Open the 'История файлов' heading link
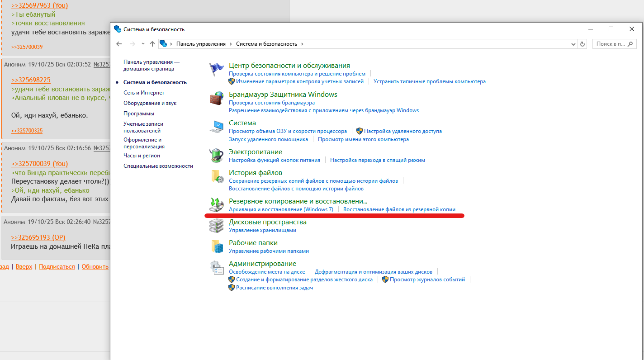Screen dimensions: 644x360 coord(256,173)
